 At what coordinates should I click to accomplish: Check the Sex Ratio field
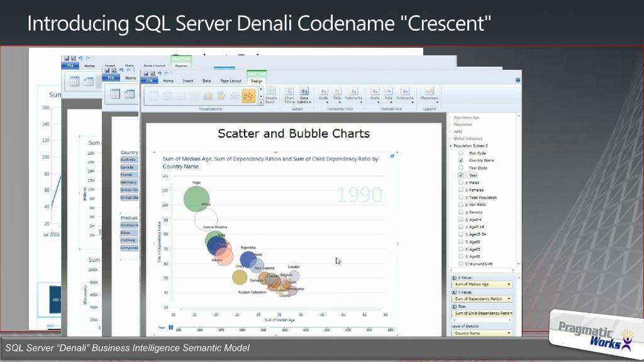pos(461,204)
